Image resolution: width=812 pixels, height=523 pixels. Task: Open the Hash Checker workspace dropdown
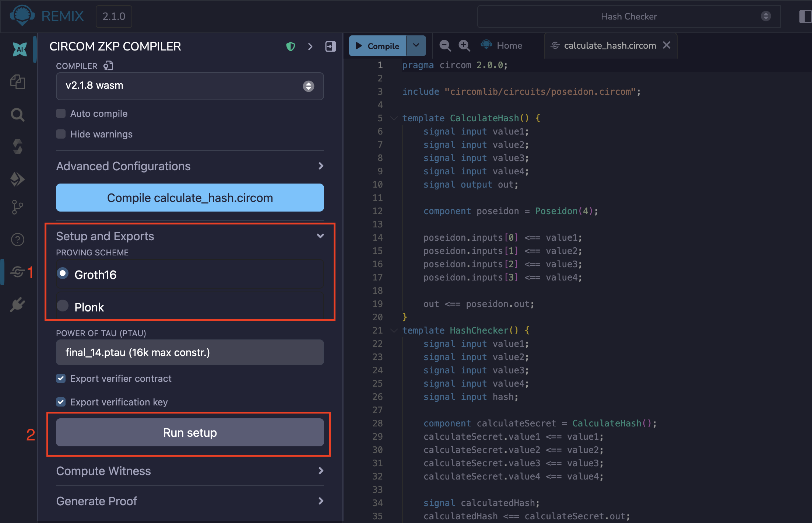point(629,17)
